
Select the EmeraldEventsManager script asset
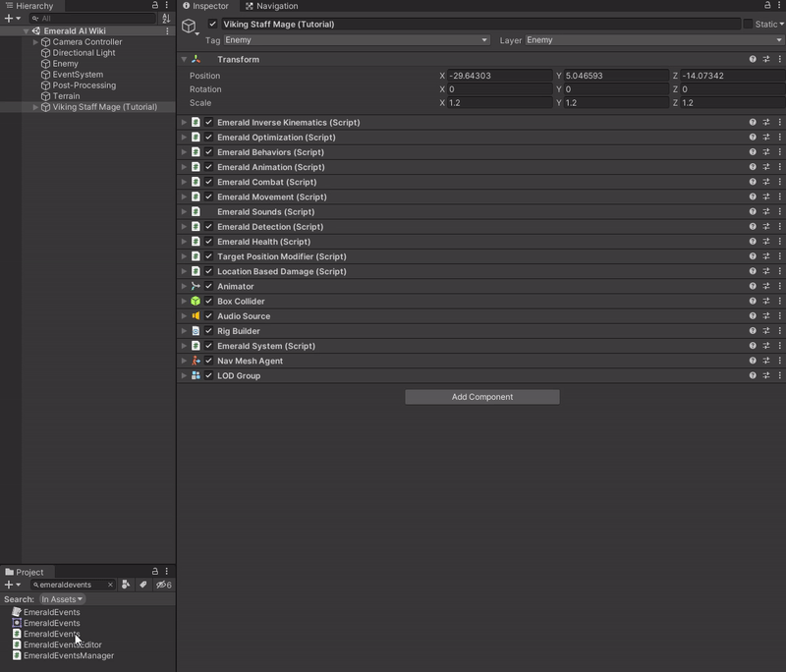click(68, 655)
